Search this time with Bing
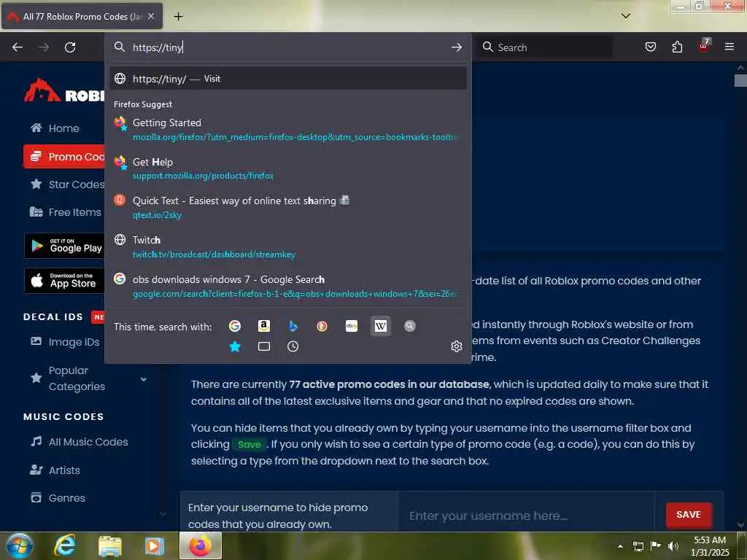This screenshot has width=747, height=560. (x=293, y=326)
